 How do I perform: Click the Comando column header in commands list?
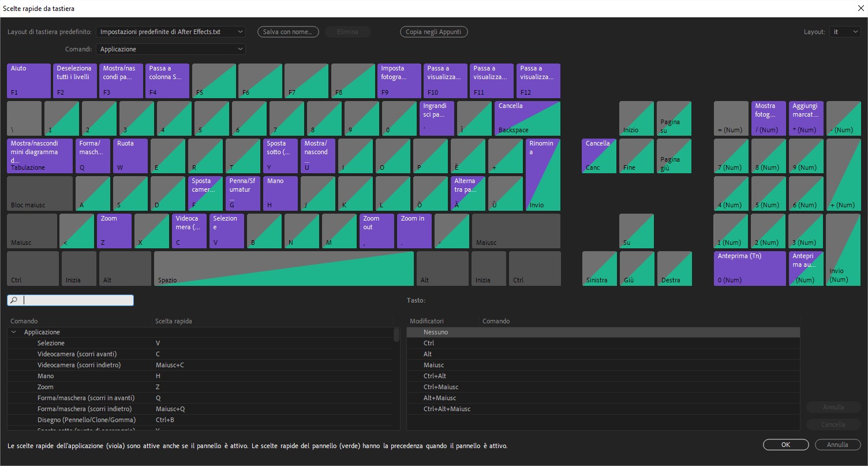[x=24, y=321]
